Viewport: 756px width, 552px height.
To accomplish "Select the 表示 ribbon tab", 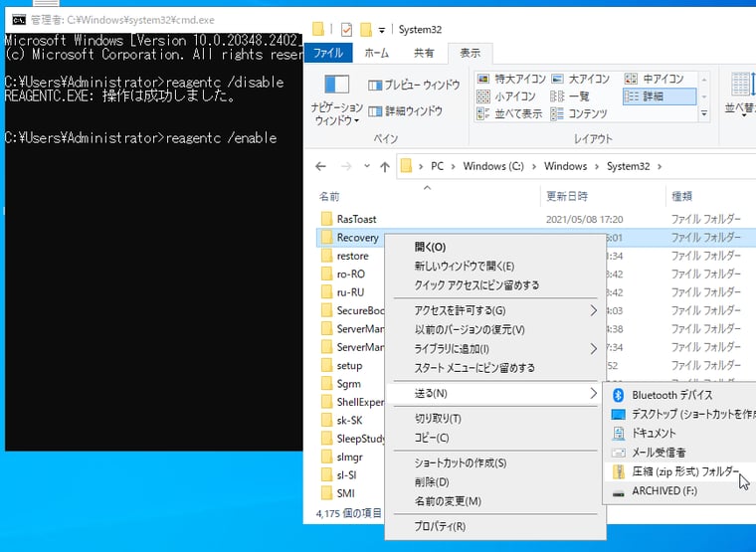I will point(471,53).
